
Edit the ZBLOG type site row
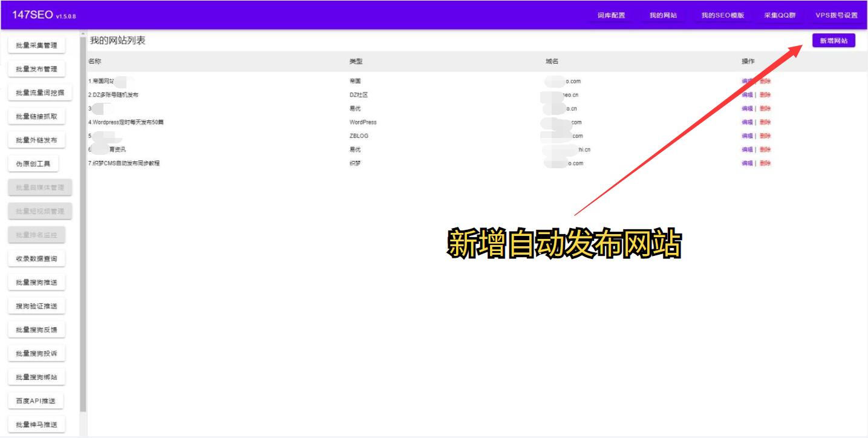748,136
